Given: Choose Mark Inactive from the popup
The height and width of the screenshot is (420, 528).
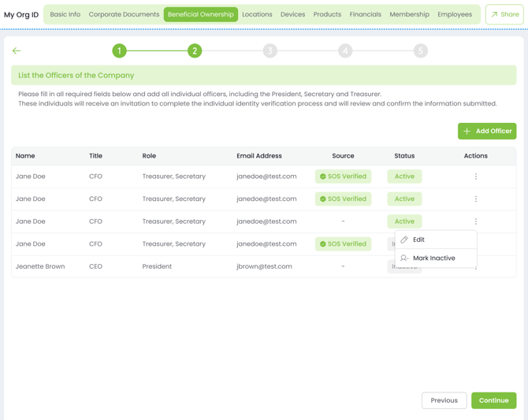Looking at the screenshot, I should point(436,258).
